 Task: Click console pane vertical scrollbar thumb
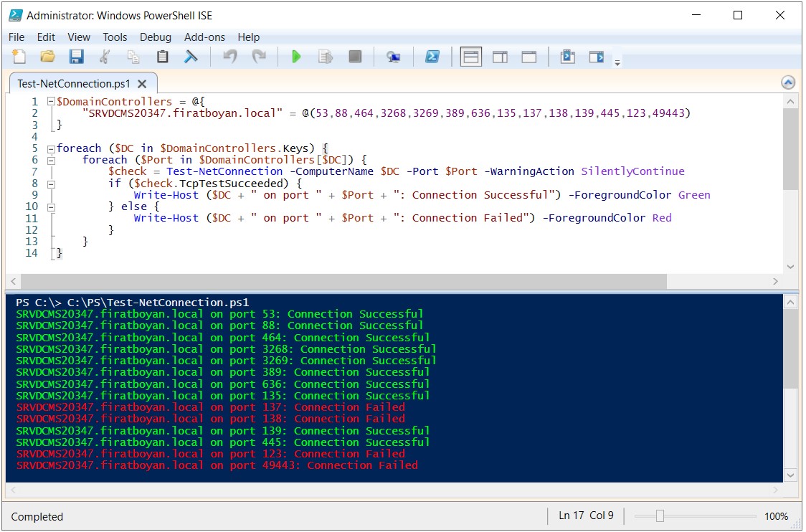pyautogui.click(x=790, y=349)
